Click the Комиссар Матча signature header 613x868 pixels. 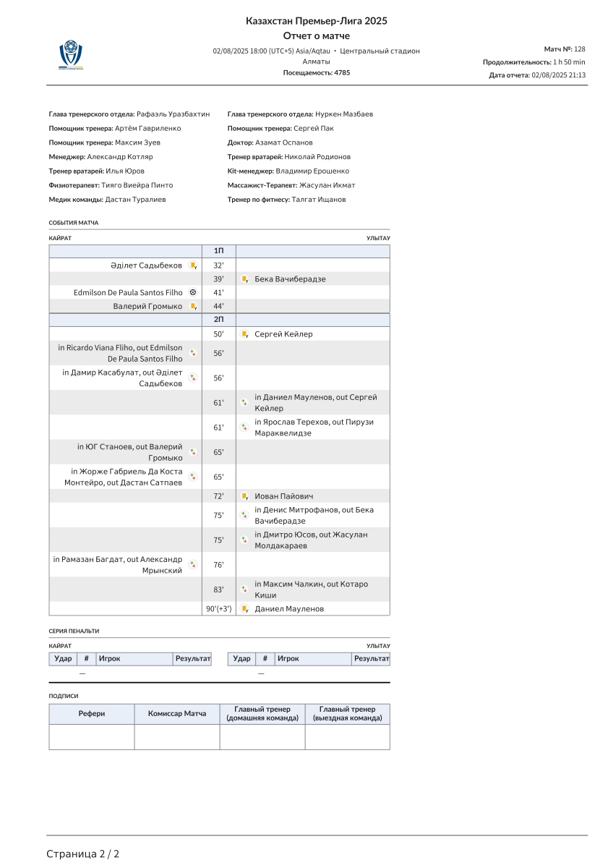click(x=177, y=714)
